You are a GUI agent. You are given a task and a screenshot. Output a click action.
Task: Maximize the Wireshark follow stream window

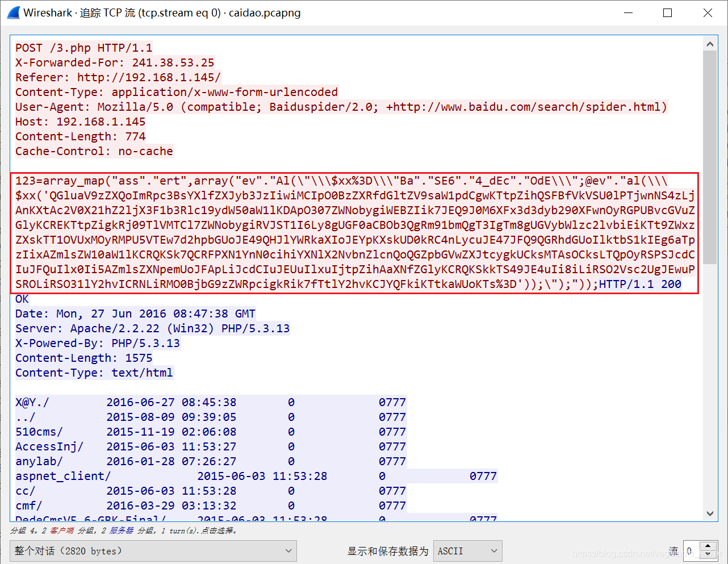point(668,12)
